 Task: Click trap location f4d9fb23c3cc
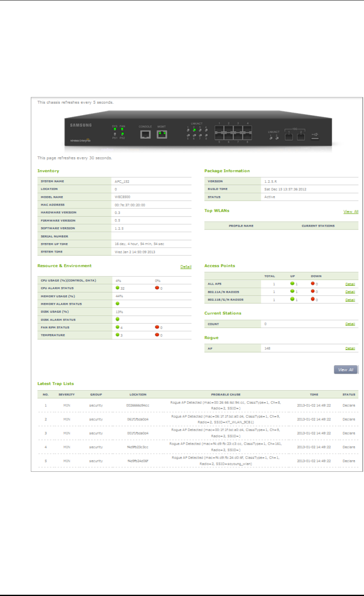(x=138, y=447)
